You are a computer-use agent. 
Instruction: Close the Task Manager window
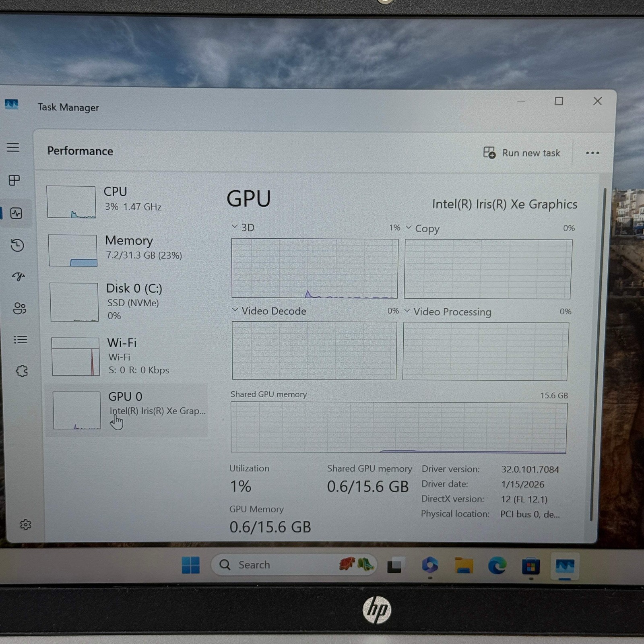pos(597,101)
